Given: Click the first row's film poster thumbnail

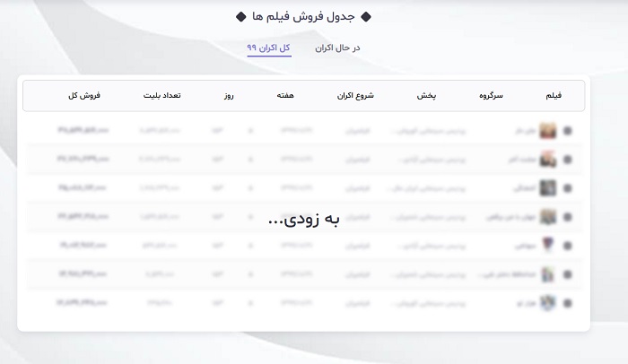Looking at the screenshot, I should point(547,131).
